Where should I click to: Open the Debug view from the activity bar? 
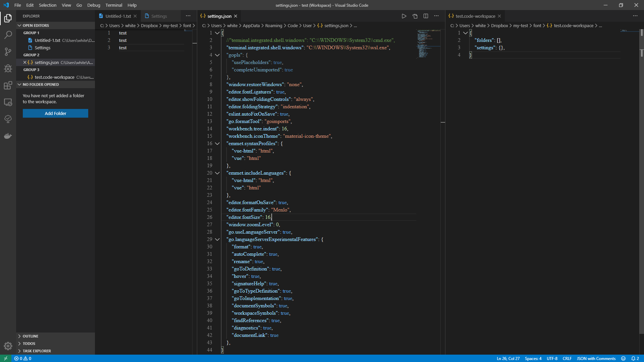click(x=8, y=69)
